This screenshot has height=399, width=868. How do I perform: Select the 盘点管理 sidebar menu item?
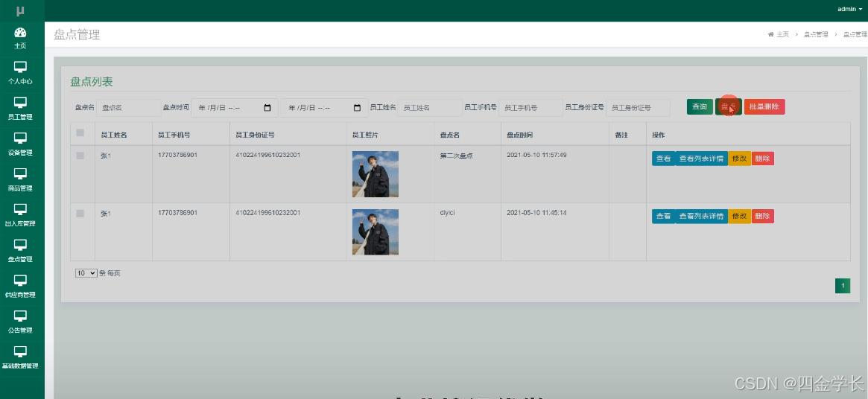[x=20, y=252]
